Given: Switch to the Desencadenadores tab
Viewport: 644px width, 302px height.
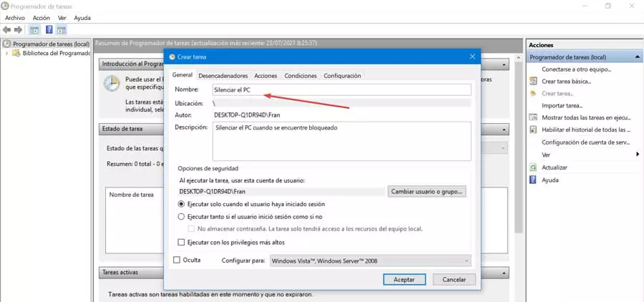Looking at the screenshot, I should (223, 76).
